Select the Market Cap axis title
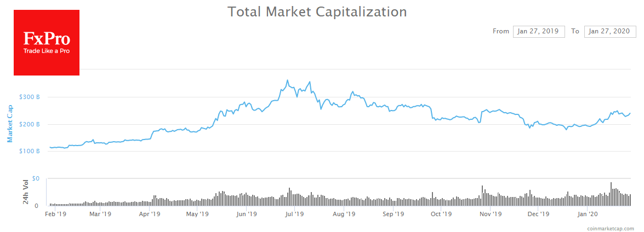This screenshot has width=644, height=232. click(10, 124)
